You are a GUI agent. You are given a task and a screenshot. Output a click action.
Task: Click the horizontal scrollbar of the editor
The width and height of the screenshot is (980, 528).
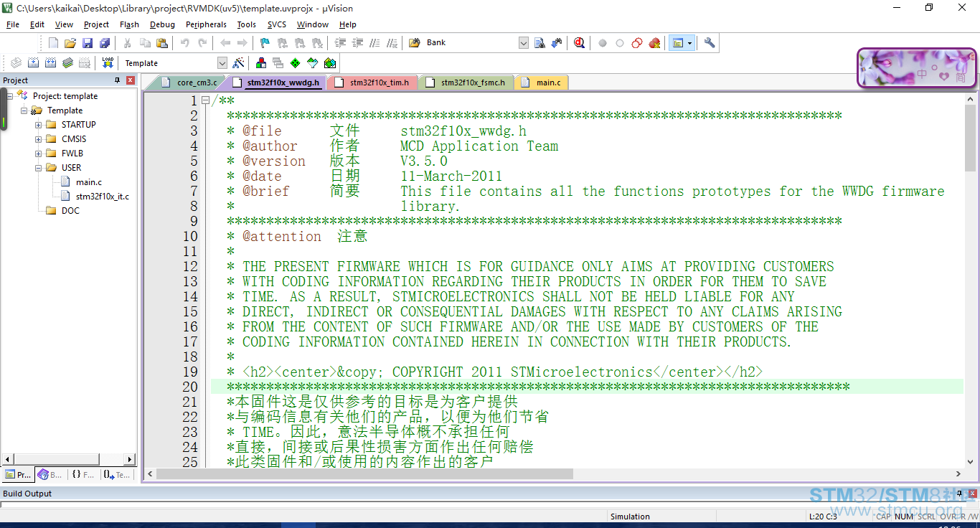click(x=364, y=474)
